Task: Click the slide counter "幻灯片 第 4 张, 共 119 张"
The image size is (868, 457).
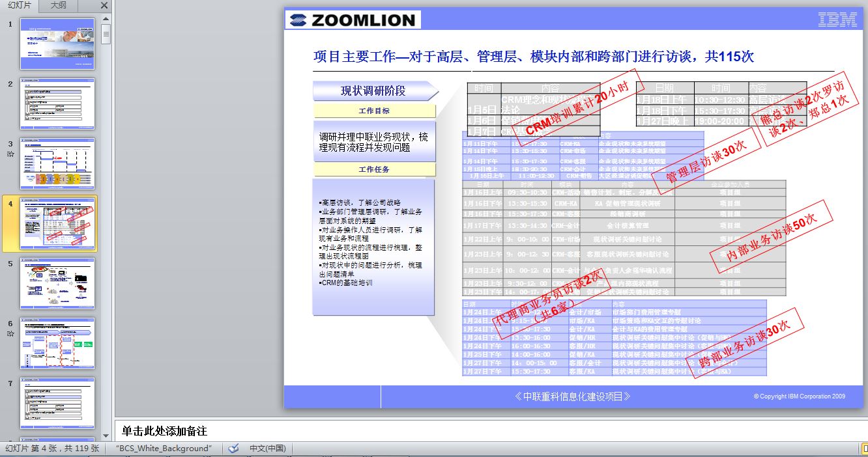Action: [53, 449]
